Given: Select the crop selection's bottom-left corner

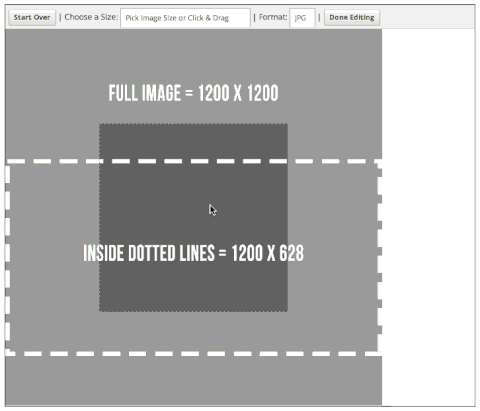Looking at the screenshot, I should 99,312.
